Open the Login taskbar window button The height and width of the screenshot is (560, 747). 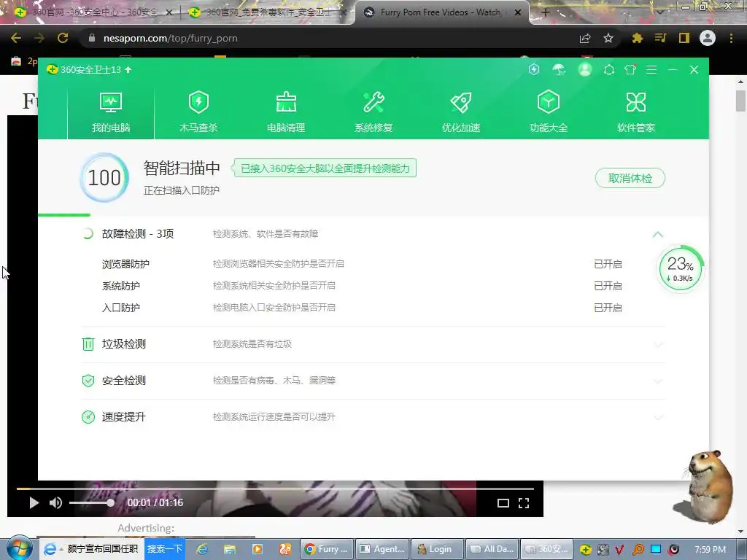point(438,549)
